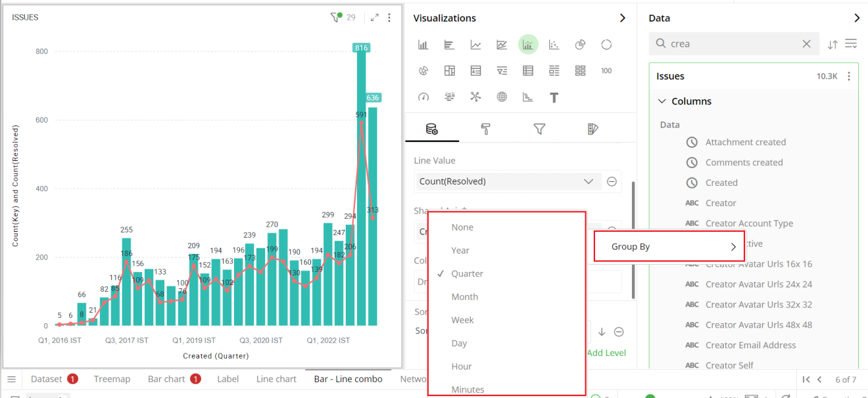Select the Comments created column
Viewport: 868px width, 398px height.
click(744, 162)
